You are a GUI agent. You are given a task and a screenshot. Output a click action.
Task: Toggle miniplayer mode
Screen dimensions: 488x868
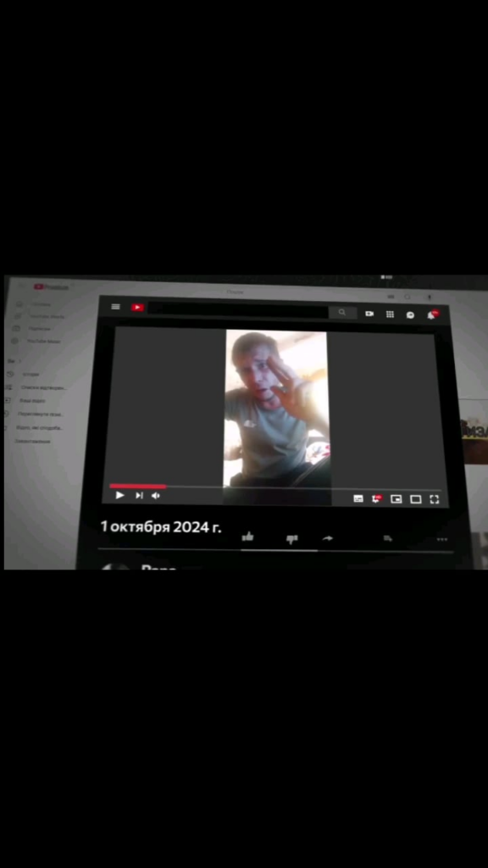(x=396, y=498)
